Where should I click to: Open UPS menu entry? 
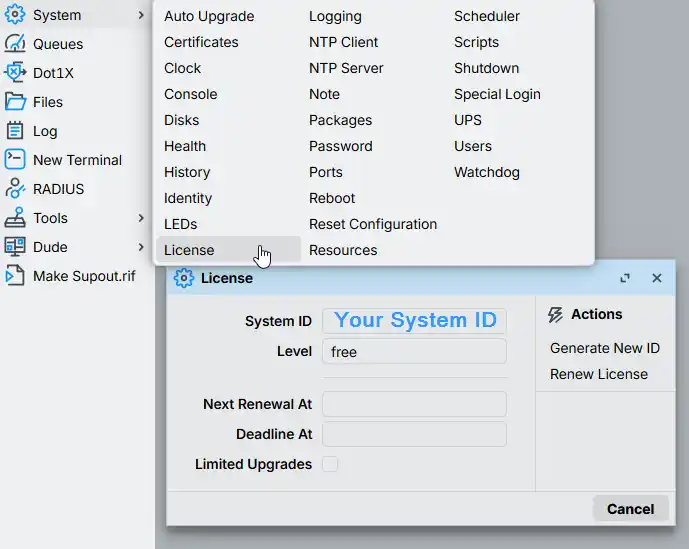click(468, 120)
